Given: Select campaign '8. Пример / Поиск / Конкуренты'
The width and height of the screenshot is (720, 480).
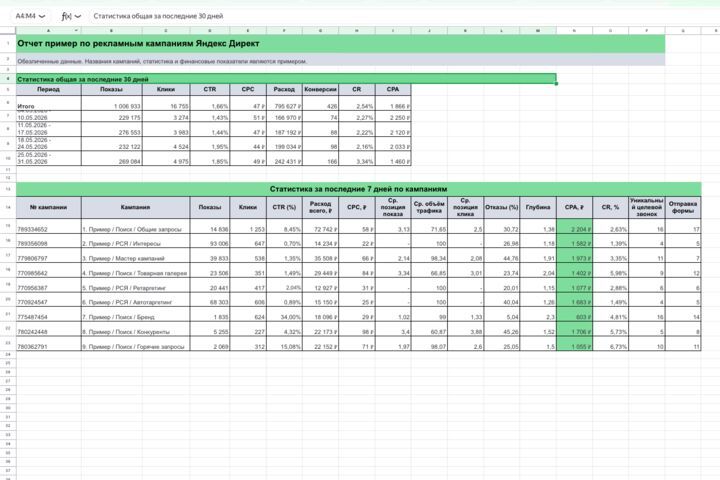Looking at the screenshot, I should [x=135, y=329].
